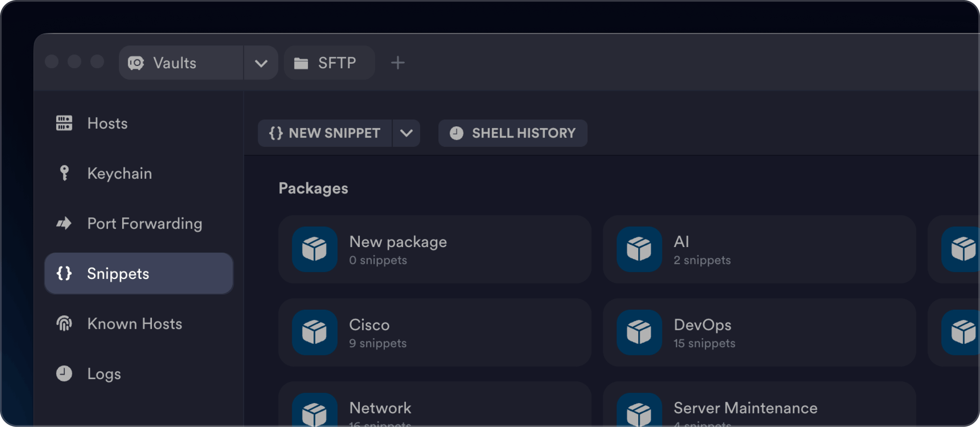
Task: Expand the New Snippet dropdown arrow
Action: click(x=406, y=133)
